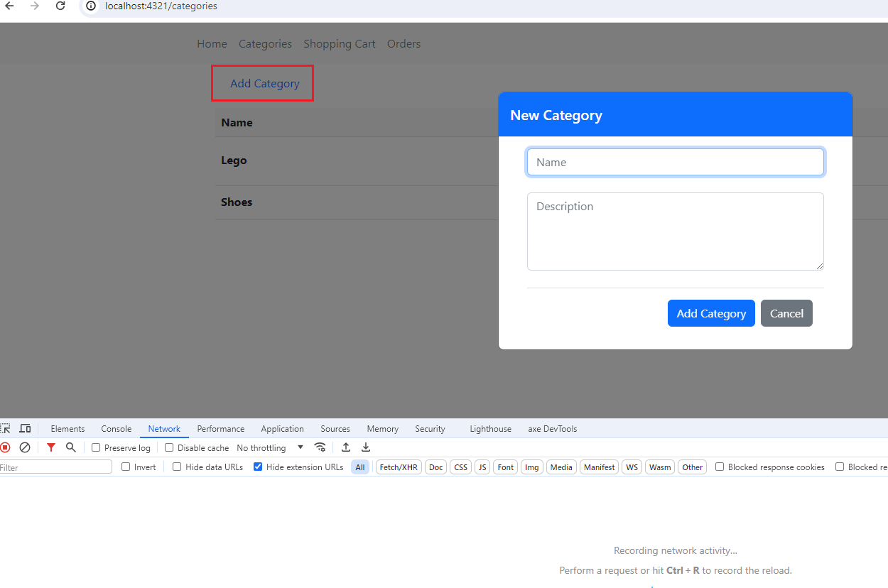Click the Cancel button in dialog
The height and width of the screenshot is (588, 888).
(x=786, y=313)
